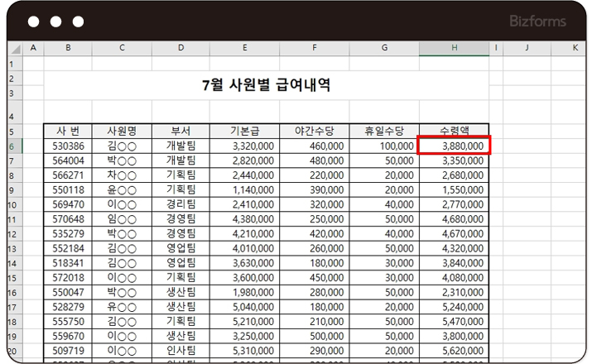Select column B header
Screen dimensions: 592x364
[x=67, y=48]
